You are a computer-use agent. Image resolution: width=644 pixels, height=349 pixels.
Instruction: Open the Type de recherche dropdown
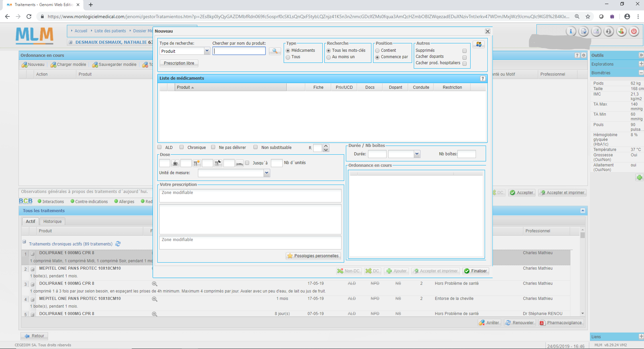pyautogui.click(x=207, y=51)
